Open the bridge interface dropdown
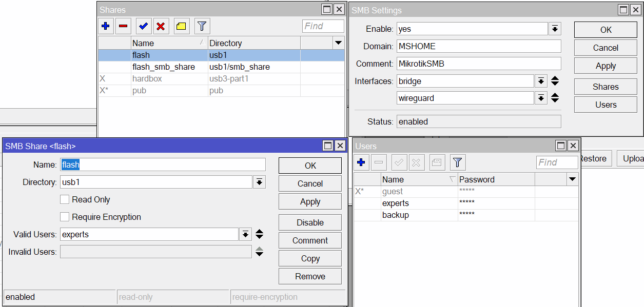This screenshot has width=644, height=307. coord(541,81)
